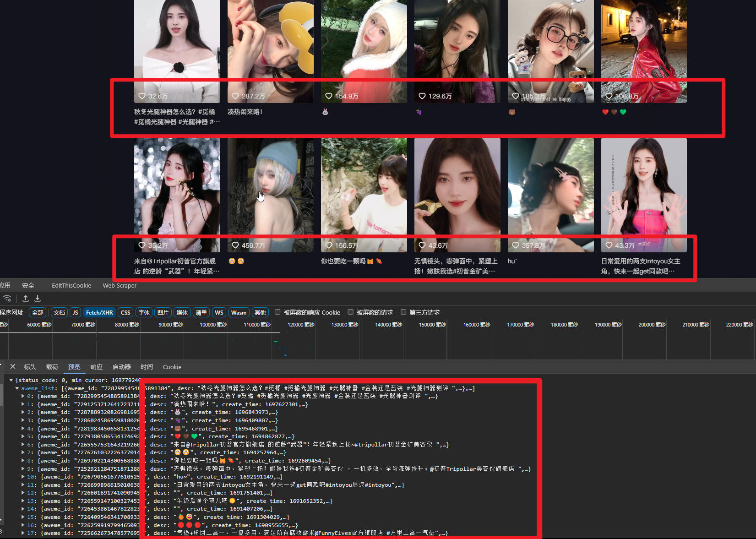The height and width of the screenshot is (539, 756).
Task: Close the request details pane with the X icon
Action: coord(13,366)
